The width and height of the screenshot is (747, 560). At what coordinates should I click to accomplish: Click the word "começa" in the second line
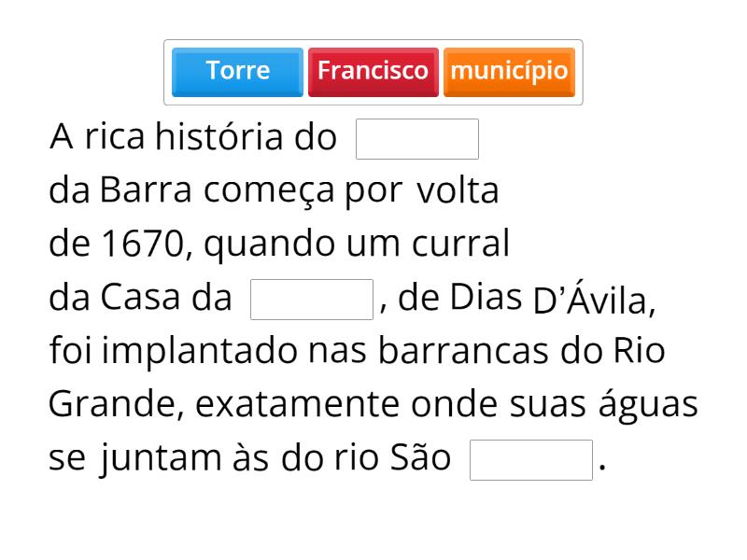click(x=269, y=191)
